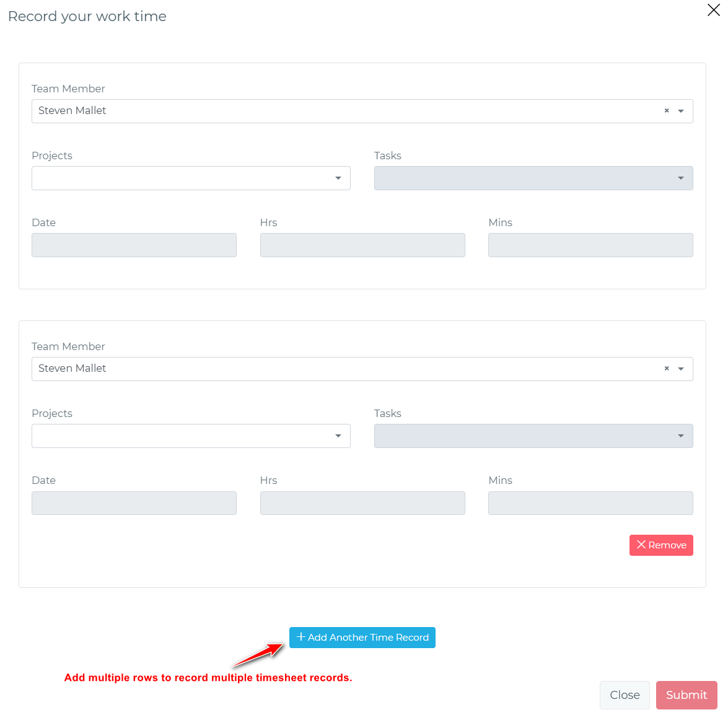The width and height of the screenshot is (728, 720).
Task: Submit the work time form
Action: 686,695
